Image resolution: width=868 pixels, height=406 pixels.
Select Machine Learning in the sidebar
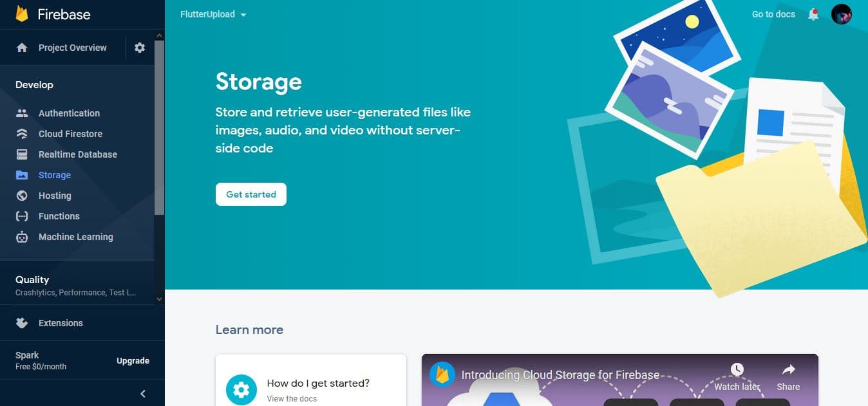77,237
